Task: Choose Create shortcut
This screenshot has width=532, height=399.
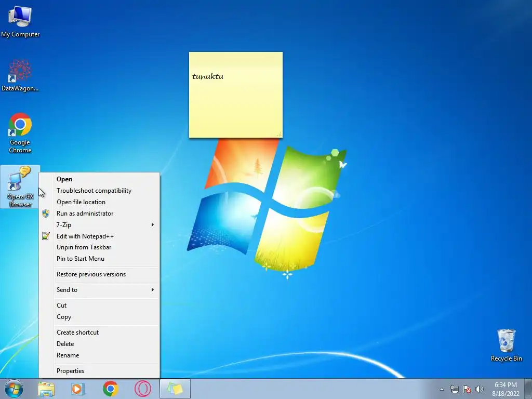Action: click(99, 332)
